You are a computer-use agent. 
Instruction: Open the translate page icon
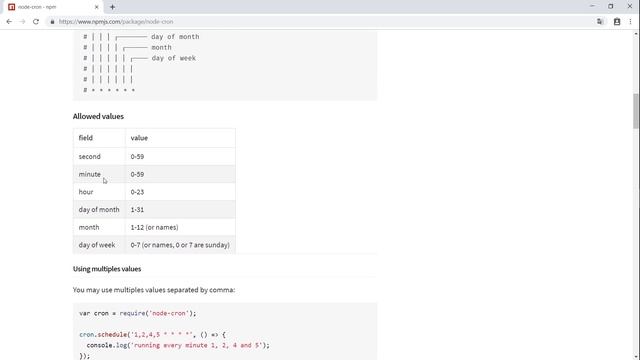(x=600, y=22)
